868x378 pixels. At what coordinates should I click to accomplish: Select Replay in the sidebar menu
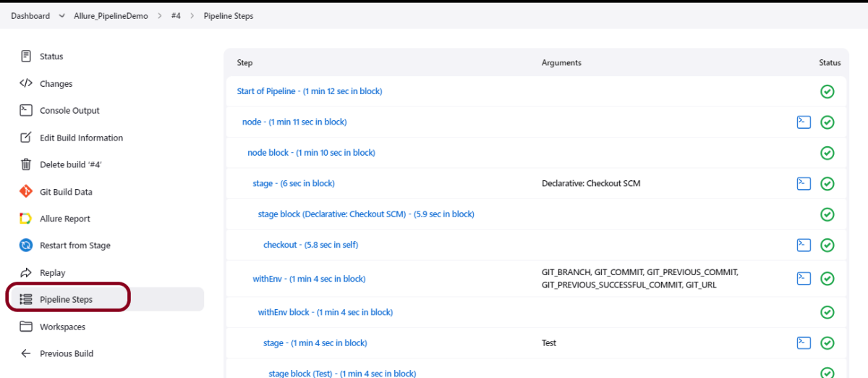52,273
